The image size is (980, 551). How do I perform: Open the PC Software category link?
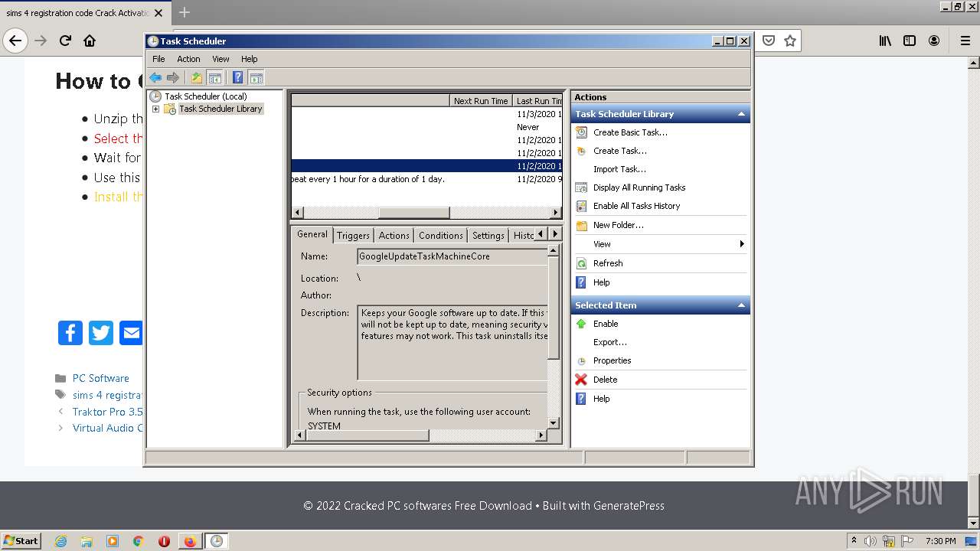pos(101,378)
